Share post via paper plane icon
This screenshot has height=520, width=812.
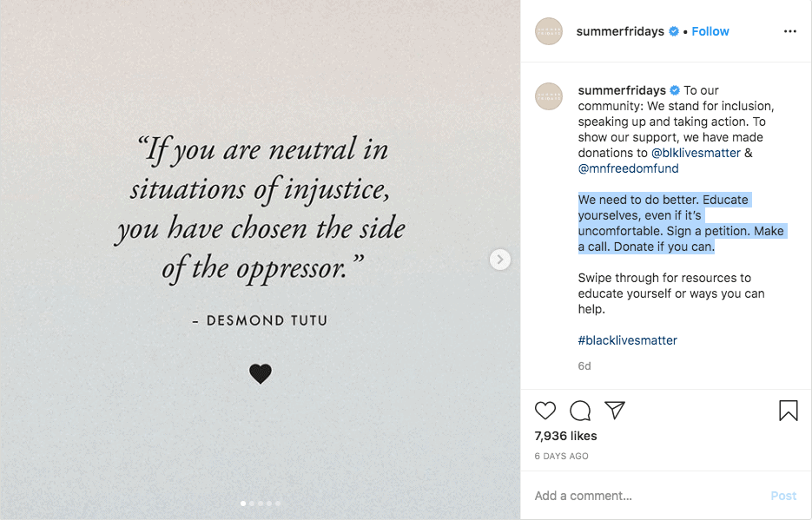pos(615,410)
